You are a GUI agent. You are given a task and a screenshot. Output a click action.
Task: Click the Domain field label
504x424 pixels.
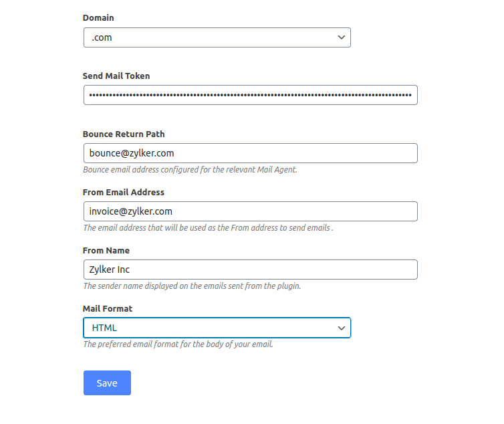coord(98,17)
